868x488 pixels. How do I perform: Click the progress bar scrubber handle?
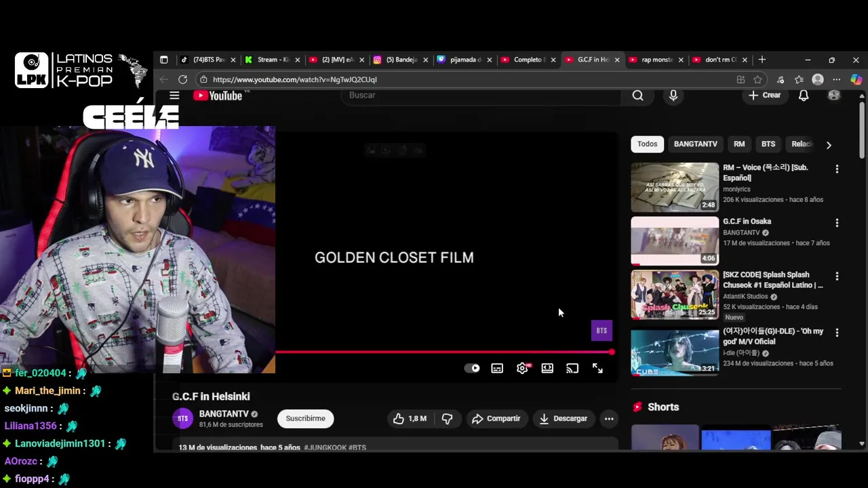click(612, 352)
